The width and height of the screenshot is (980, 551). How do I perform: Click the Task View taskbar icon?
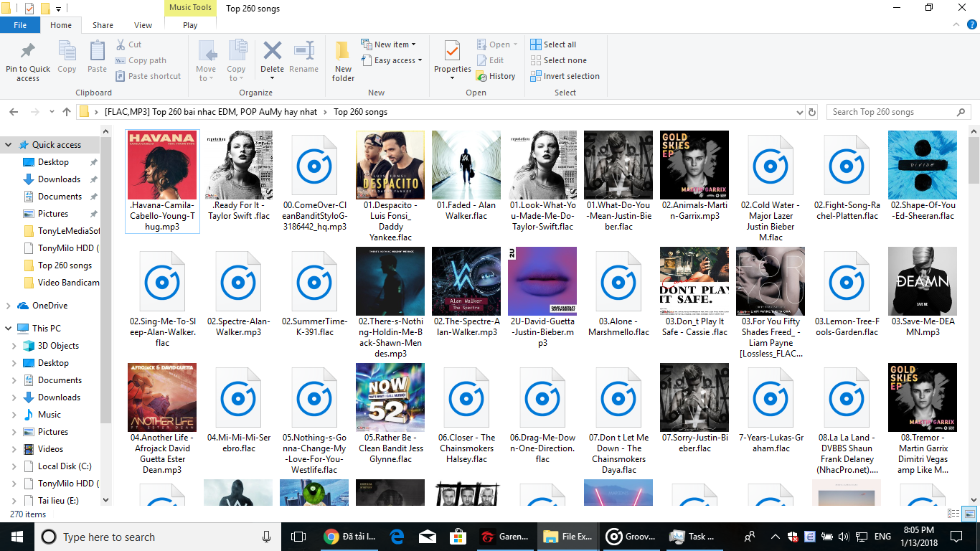pos(298,537)
